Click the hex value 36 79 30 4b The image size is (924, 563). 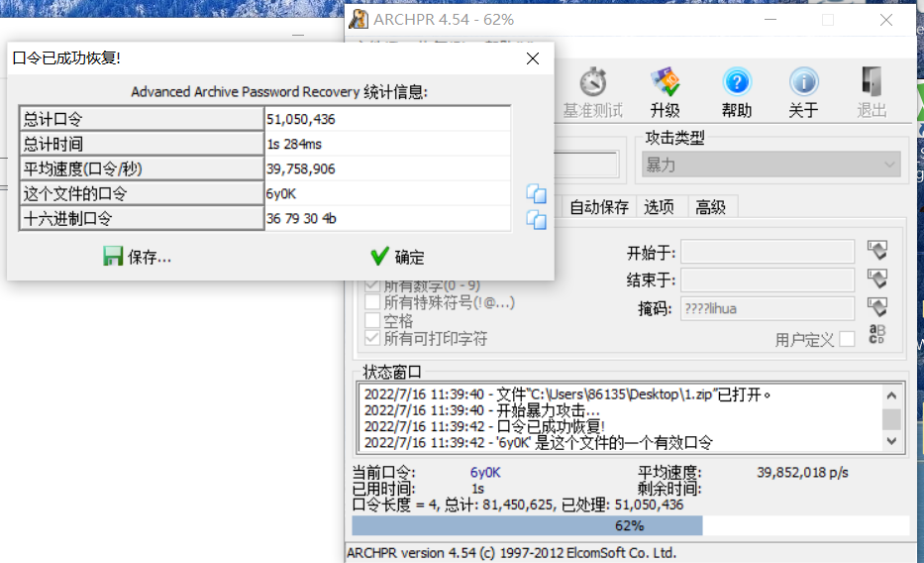point(301,219)
